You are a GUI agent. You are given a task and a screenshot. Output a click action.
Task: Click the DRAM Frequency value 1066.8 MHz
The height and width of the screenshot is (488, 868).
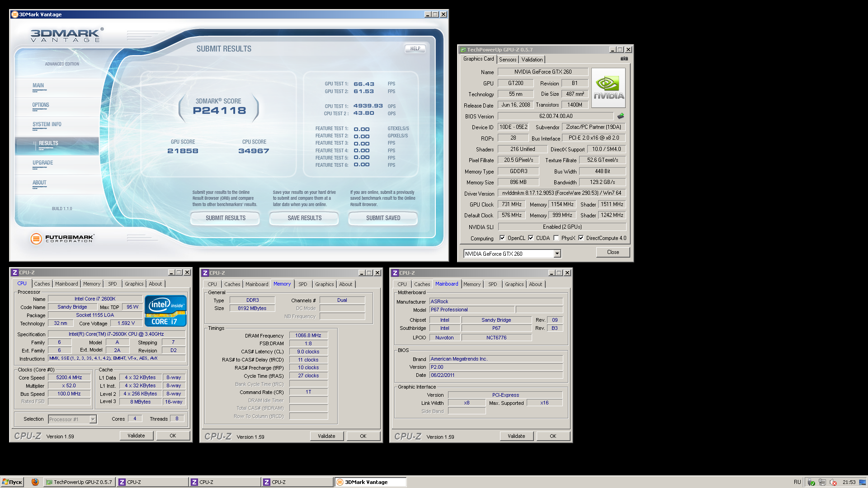(308, 335)
